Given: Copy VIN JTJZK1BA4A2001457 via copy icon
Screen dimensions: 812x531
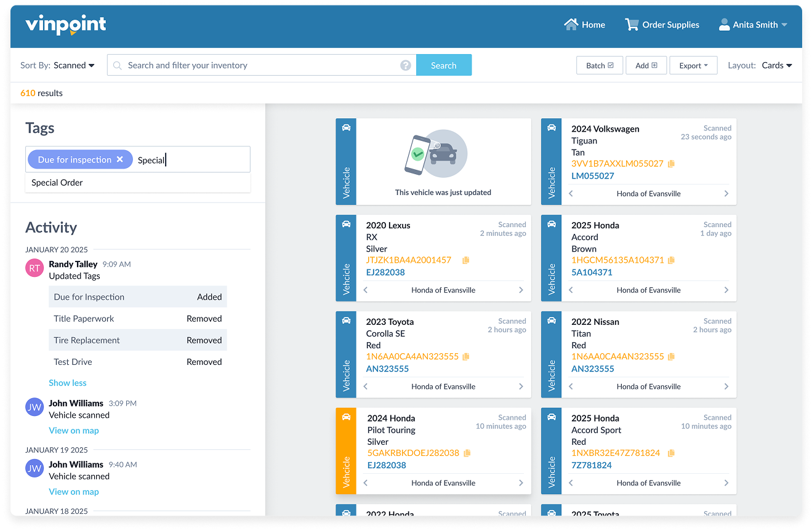Looking at the screenshot, I should [465, 260].
